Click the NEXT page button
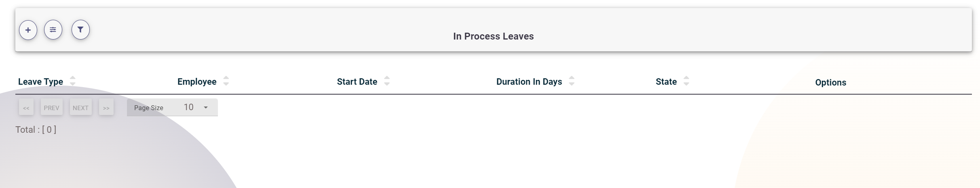 point(80,107)
